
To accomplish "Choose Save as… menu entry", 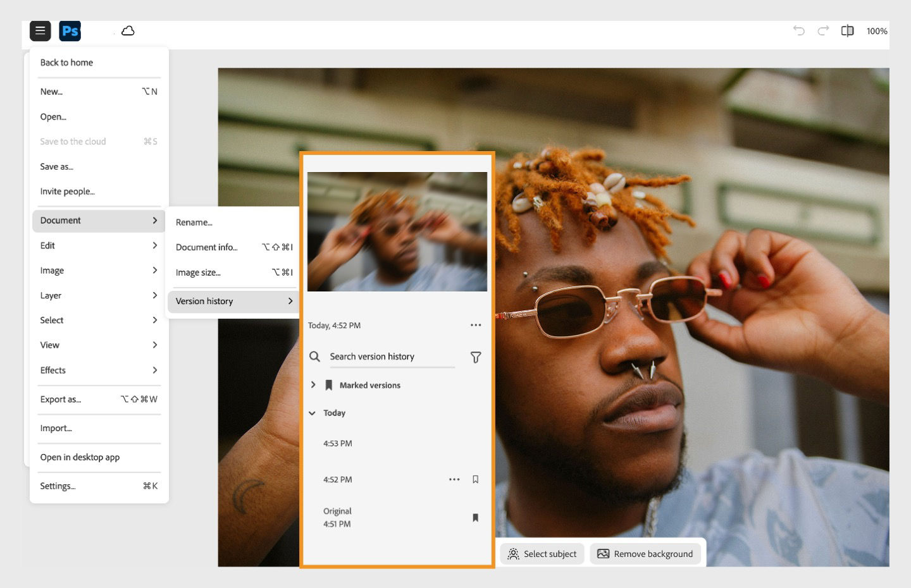I will (x=99, y=167).
